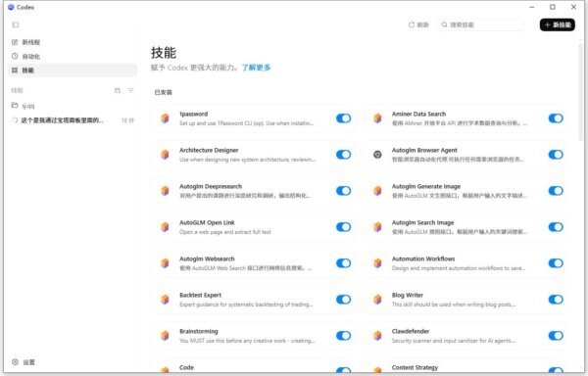
Task: Click the filter icon in threads header
Action: [x=130, y=90]
